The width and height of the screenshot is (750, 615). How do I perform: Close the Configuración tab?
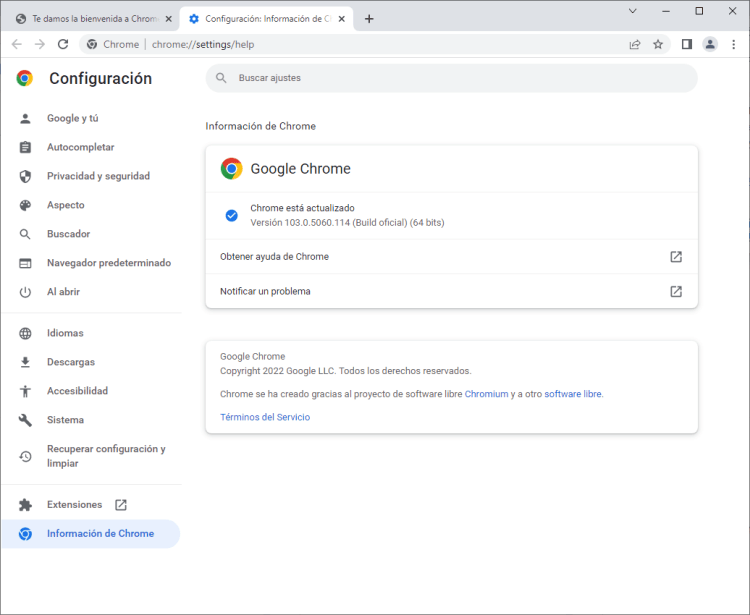point(343,19)
